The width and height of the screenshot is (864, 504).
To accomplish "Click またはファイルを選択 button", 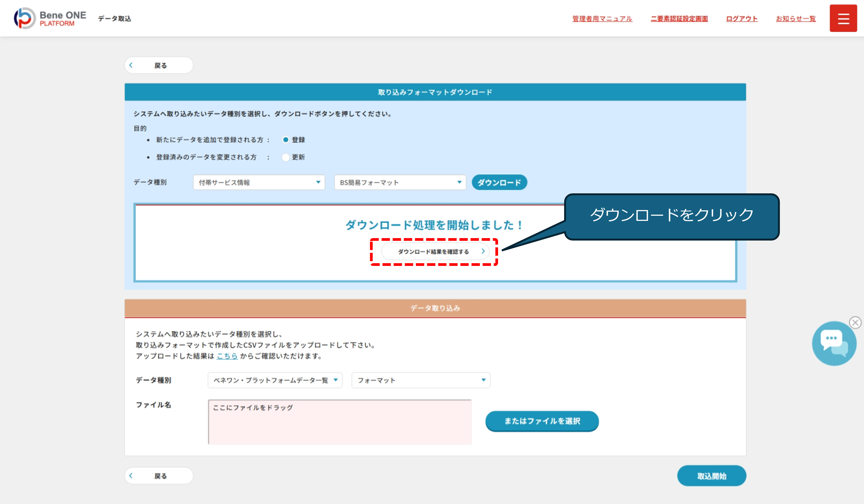I will [542, 421].
